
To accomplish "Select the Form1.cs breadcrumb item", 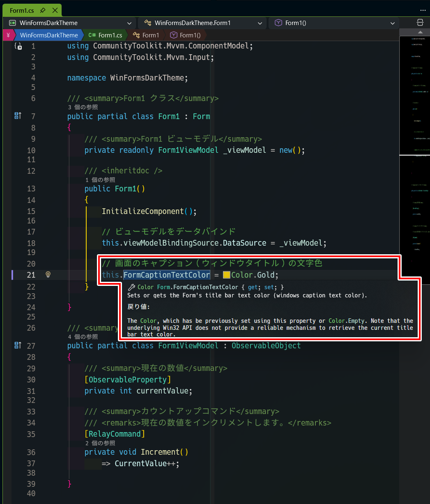I will (106, 35).
